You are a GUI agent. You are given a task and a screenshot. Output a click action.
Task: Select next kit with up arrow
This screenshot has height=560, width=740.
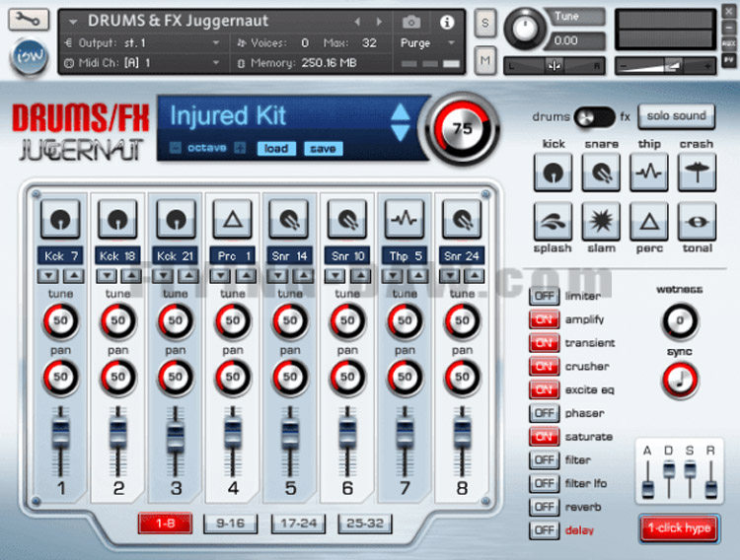pyautogui.click(x=401, y=111)
